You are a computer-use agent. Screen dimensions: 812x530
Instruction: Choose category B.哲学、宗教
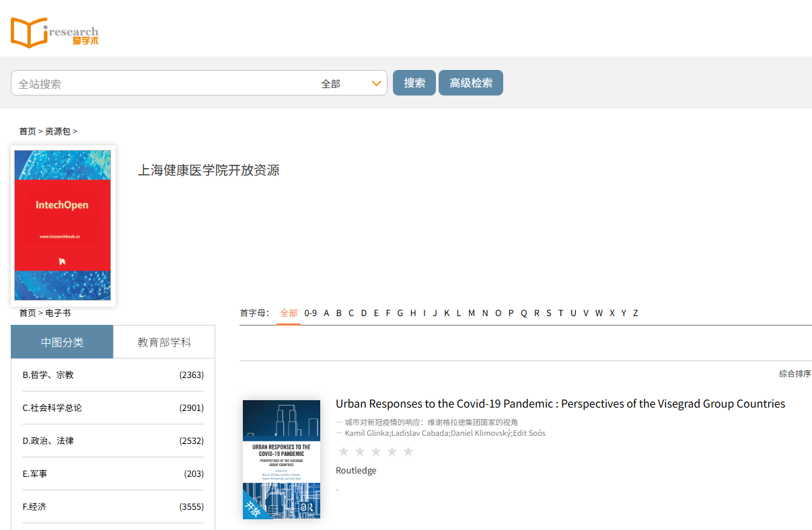coord(48,375)
